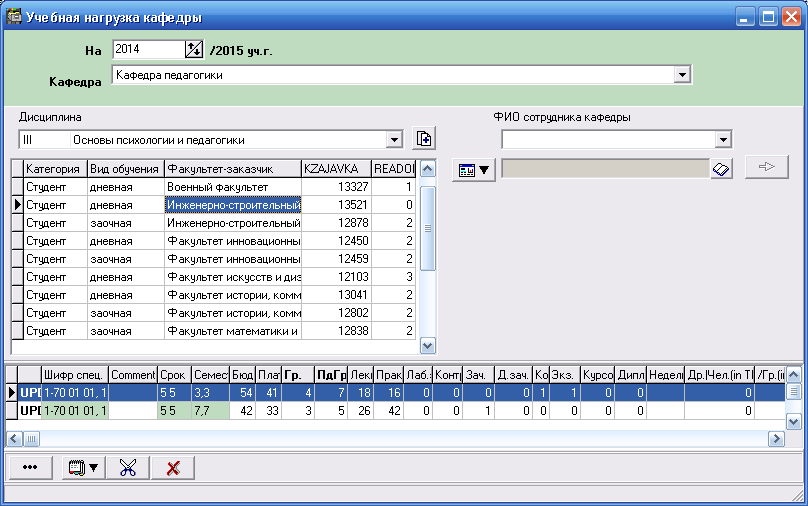Viewport: 808px width, 506px height.
Task: Open the calendar table view button
Action: coord(473,170)
